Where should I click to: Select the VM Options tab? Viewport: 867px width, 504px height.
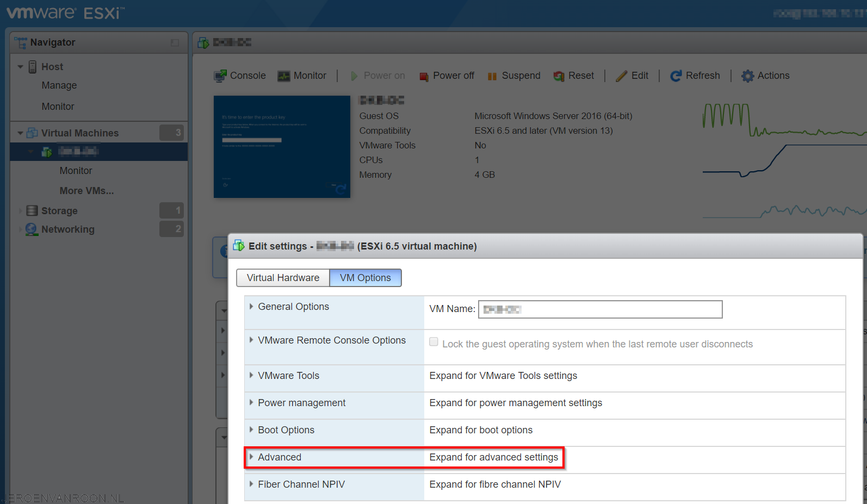pyautogui.click(x=366, y=278)
